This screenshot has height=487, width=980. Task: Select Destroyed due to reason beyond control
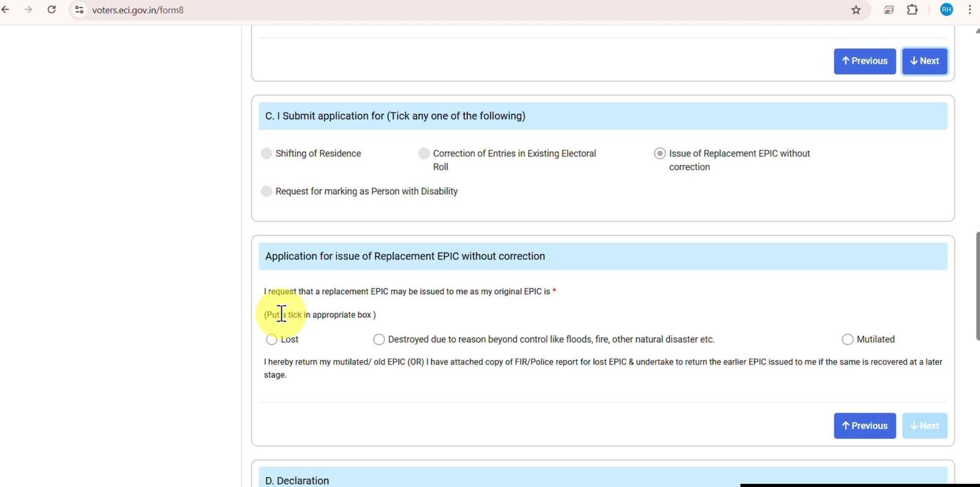(379, 339)
